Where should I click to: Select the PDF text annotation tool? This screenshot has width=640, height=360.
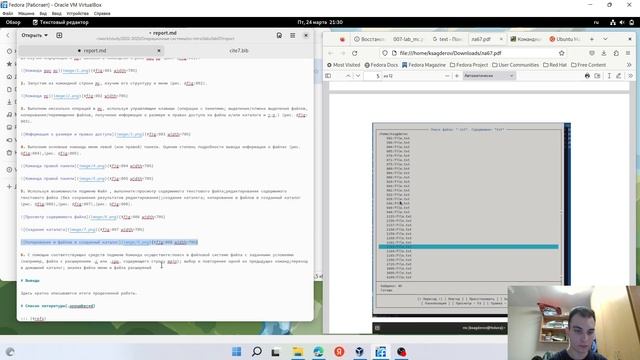click(609, 76)
